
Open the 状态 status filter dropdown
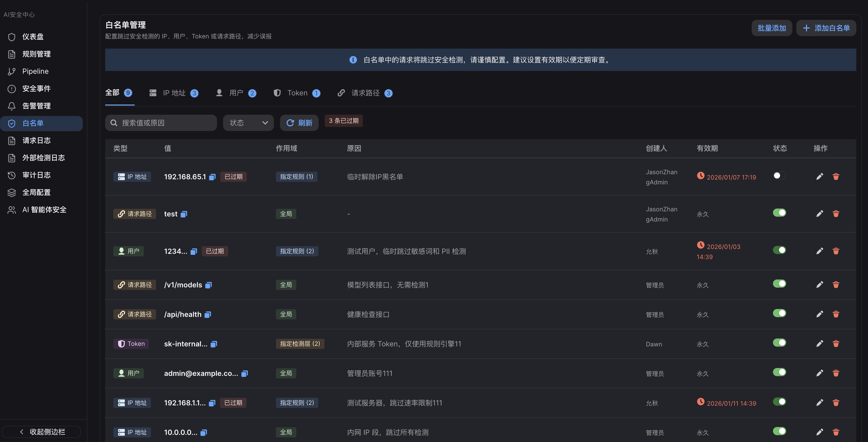pyautogui.click(x=248, y=123)
